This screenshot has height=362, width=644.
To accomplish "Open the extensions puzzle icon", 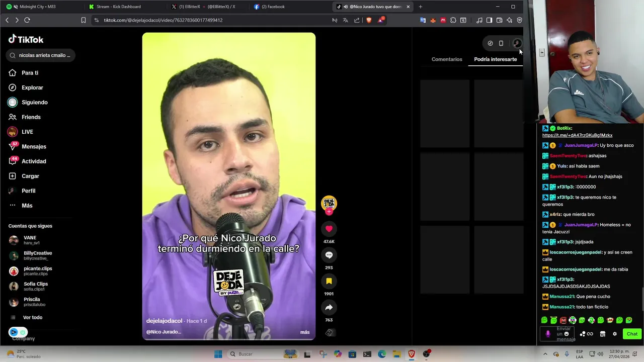I will (x=453, y=20).
